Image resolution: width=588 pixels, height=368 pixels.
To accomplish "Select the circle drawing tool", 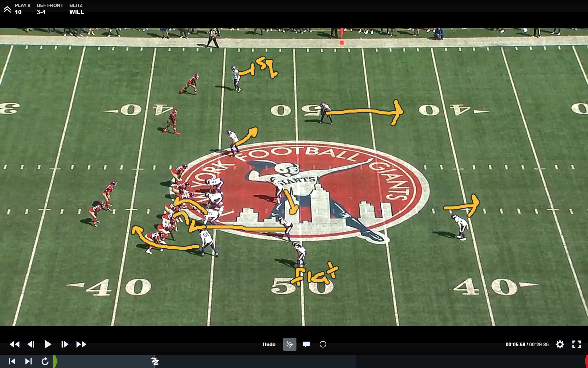I will (323, 344).
